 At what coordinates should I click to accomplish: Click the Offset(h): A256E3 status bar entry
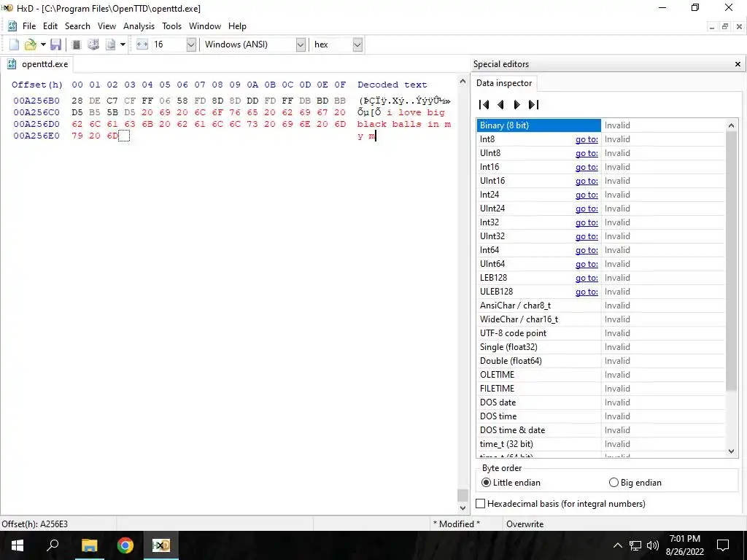coord(35,524)
